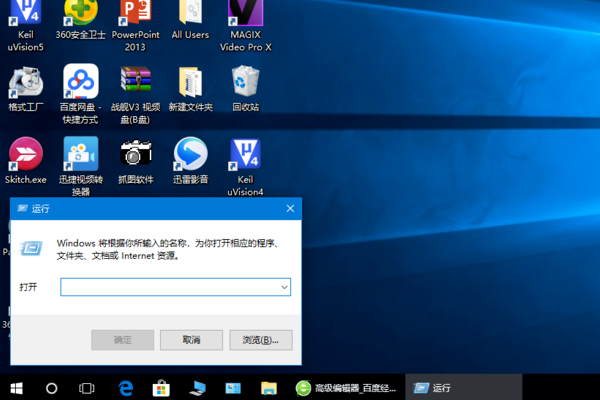Select the 抓图软件 camera icon
Image resolution: width=600 pixels, height=400 pixels.
[135, 154]
